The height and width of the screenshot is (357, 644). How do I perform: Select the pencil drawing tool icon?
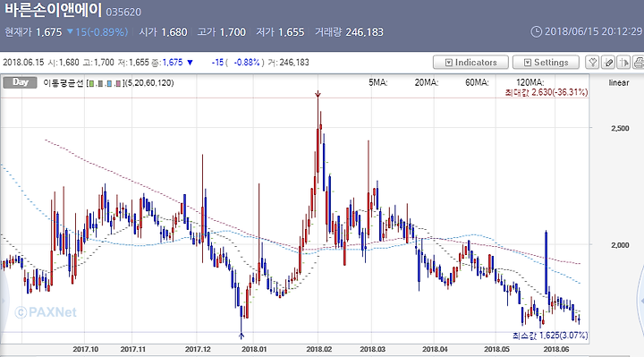(608, 63)
